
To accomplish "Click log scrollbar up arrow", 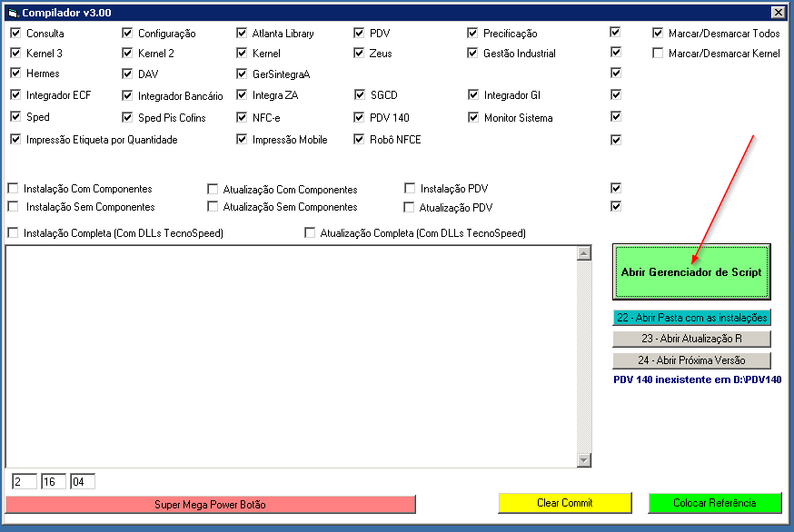I will click(x=584, y=253).
